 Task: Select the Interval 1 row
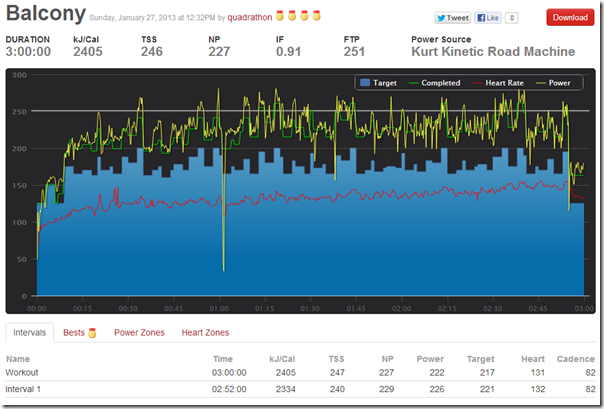[300, 389]
